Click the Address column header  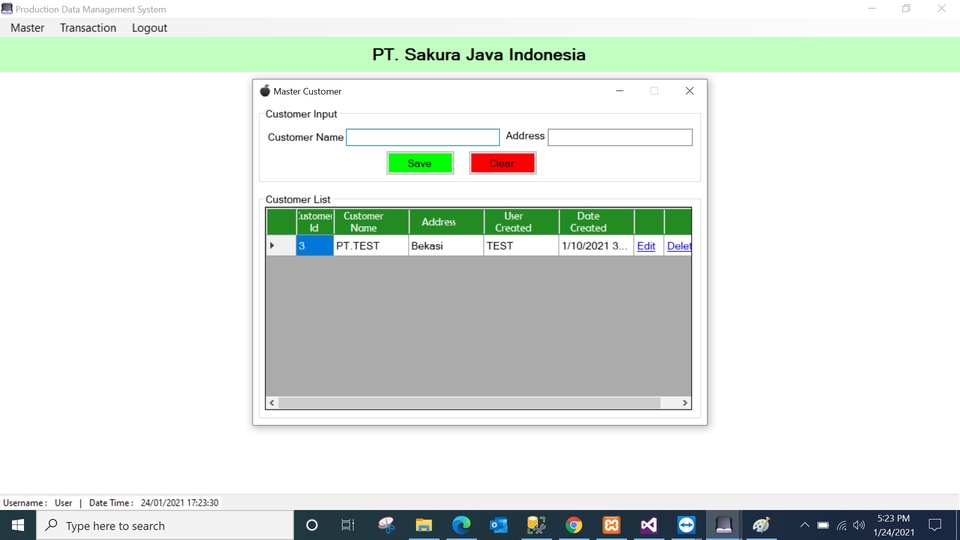(x=446, y=222)
